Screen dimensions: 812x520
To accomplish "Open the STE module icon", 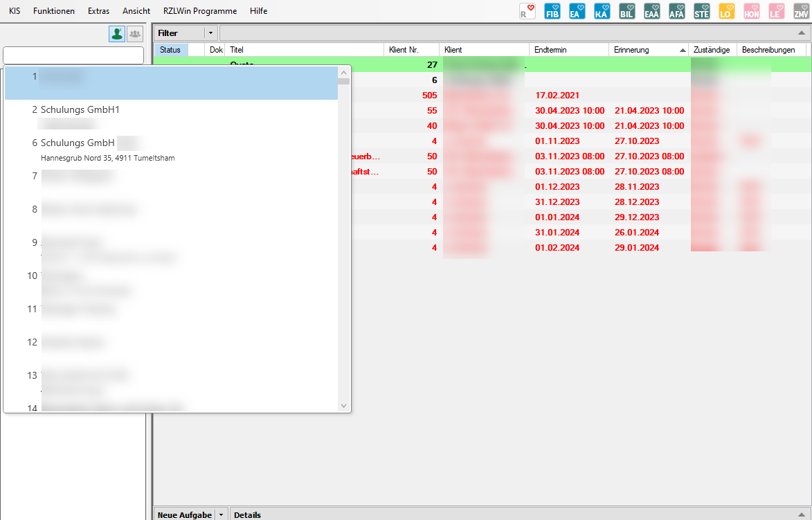I will coord(701,12).
